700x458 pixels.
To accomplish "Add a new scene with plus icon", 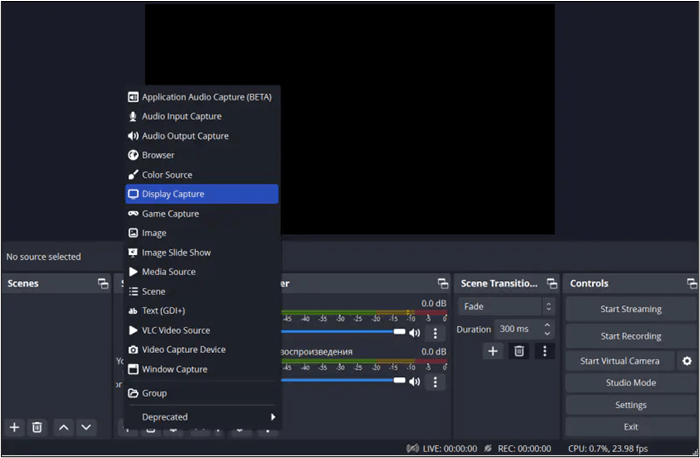I will [x=14, y=427].
